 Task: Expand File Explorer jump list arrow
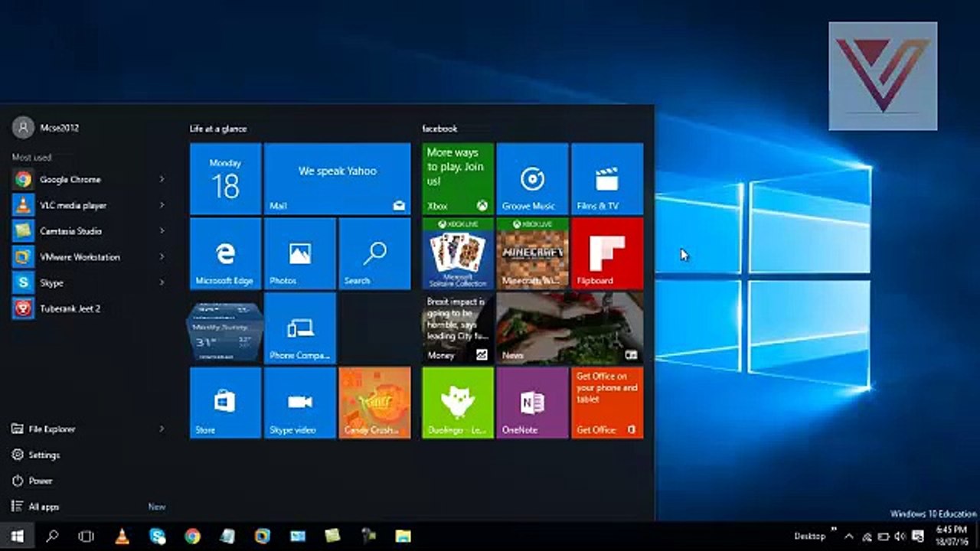(162, 429)
